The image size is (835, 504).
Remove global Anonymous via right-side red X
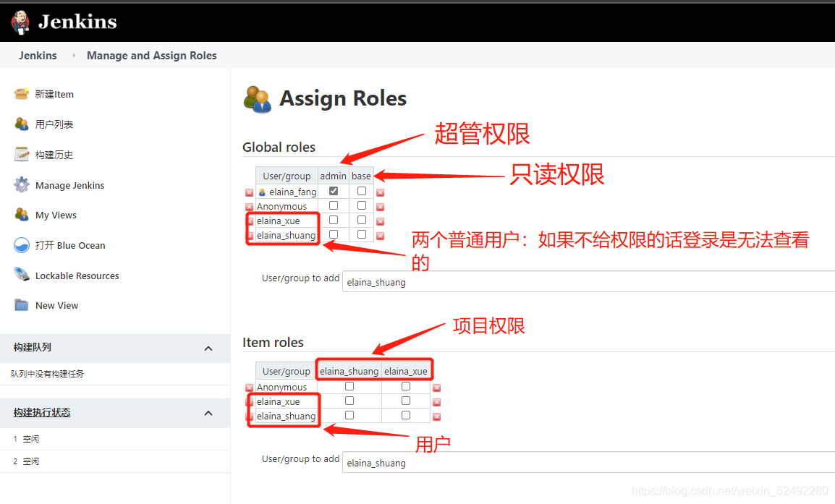(x=380, y=207)
